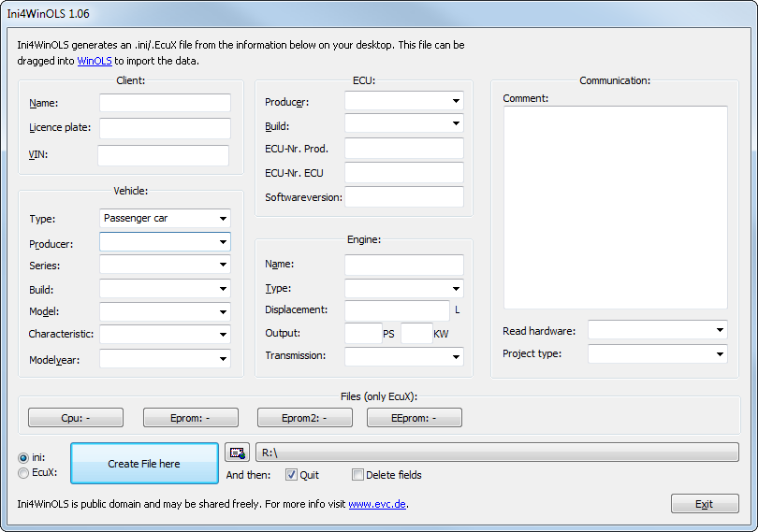This screenshot has height=532, width=758.
Task: Click the R:\ output path field
Action: (x=497, y=453)
